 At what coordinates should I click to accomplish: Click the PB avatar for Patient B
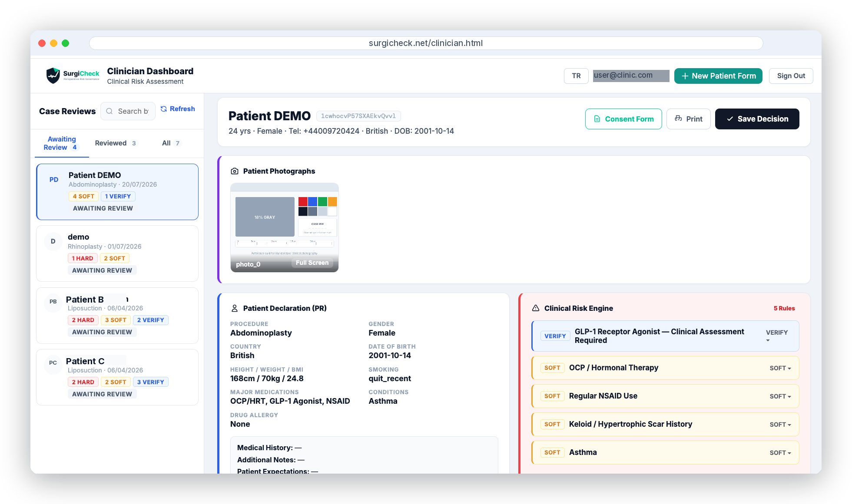pos(53,302)
